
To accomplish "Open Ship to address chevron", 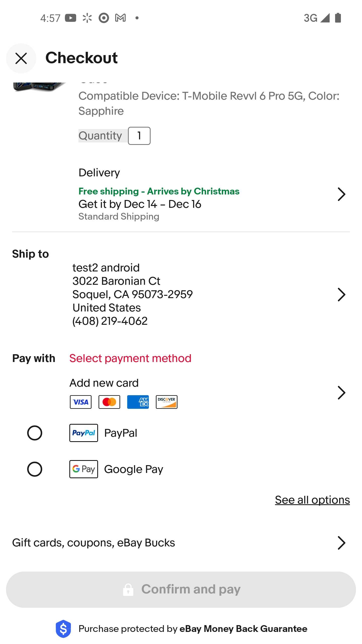I will [x=341, y=295].
